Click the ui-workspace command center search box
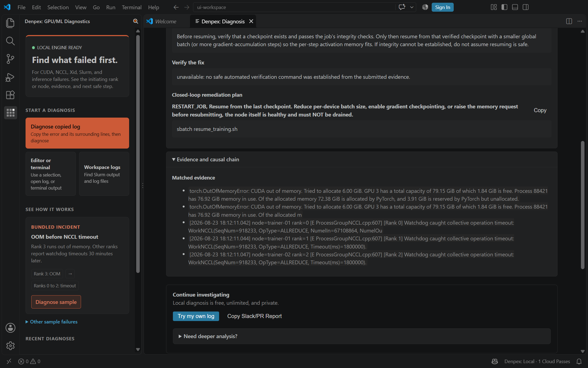The height and width of the screenshot is (368, 588). pyautogui.click(x=294, y=7)
